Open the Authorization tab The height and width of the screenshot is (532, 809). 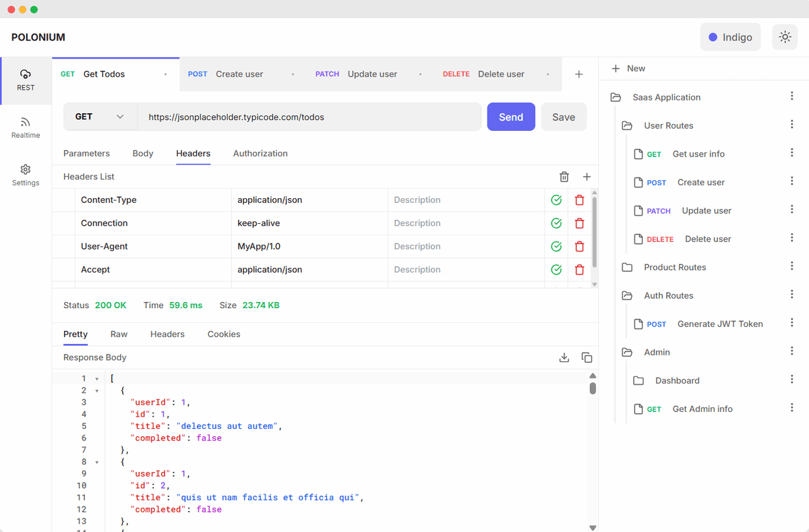coord(260,154)
